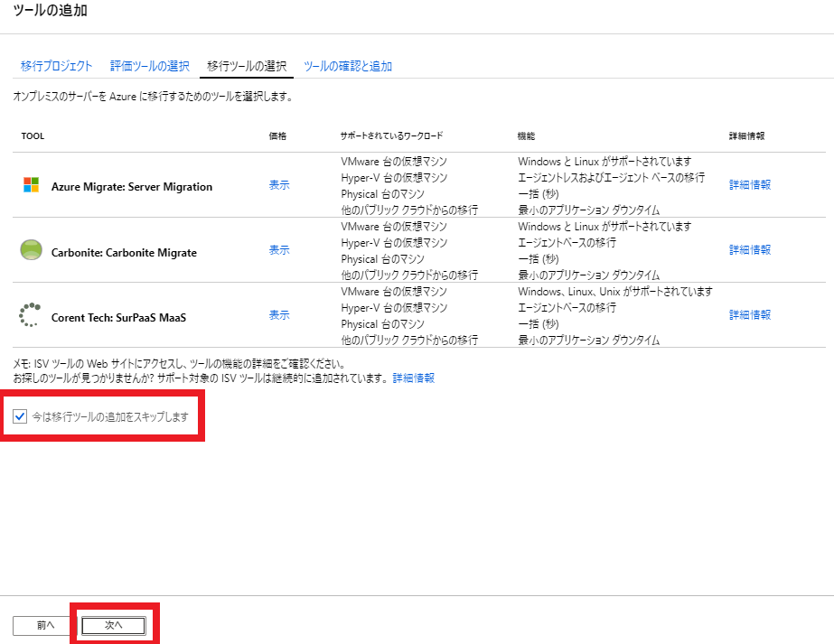834x644 pixels.
Task: Click the サポートされているワークロード column header
Action: (391, 136)
